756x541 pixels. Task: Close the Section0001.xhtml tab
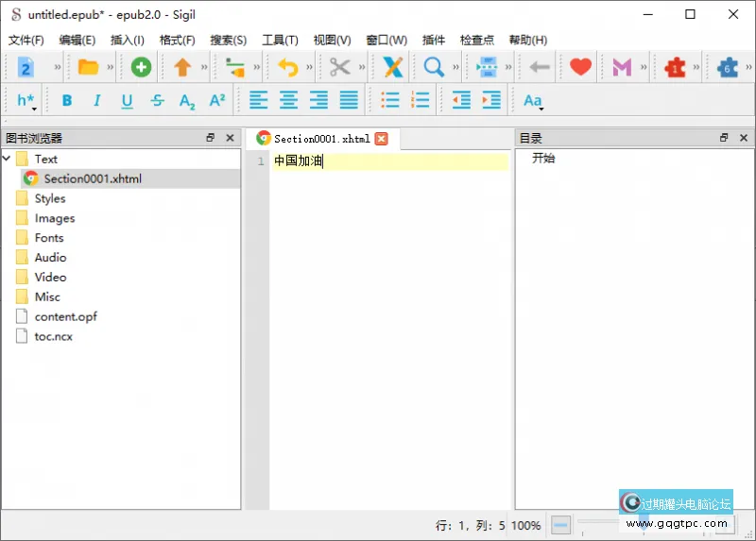tap(382, 139)
